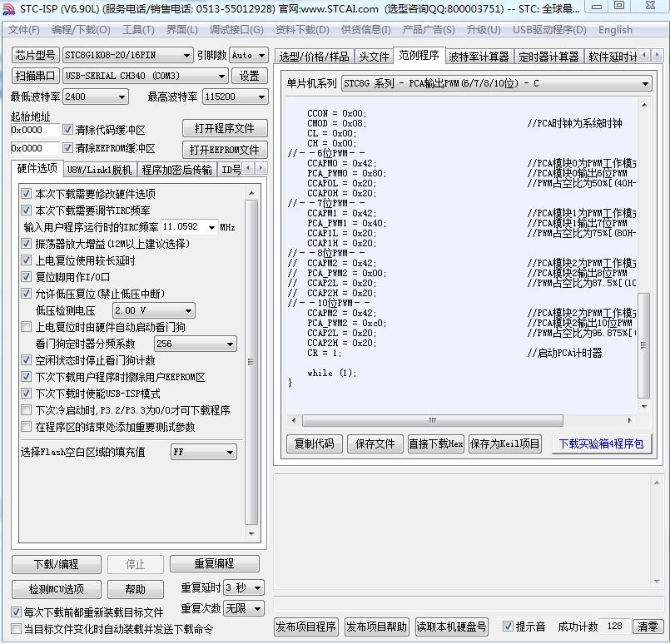
Task: Click hardware options list scroll-up arrow
Action: [x=251, y=193]
